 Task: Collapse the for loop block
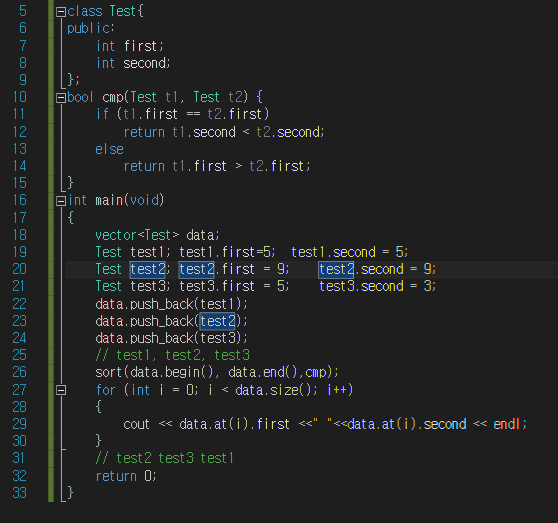click(61, 390)
